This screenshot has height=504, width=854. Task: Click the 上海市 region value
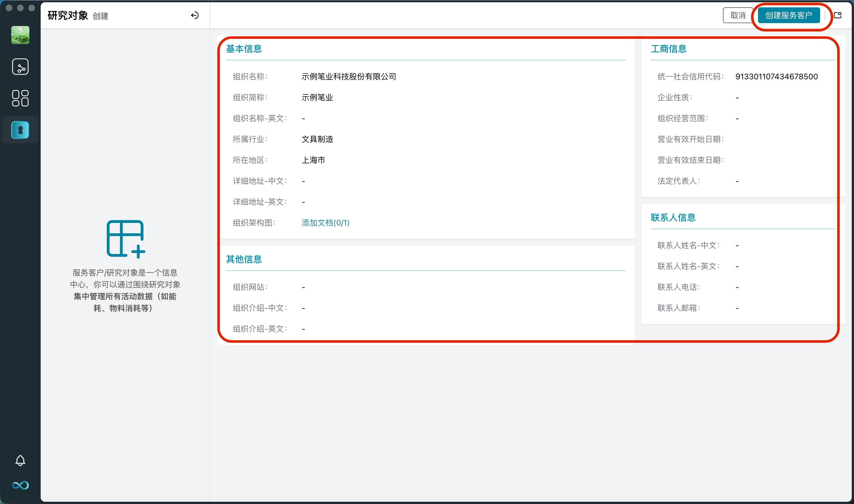[x=313, y=160]
